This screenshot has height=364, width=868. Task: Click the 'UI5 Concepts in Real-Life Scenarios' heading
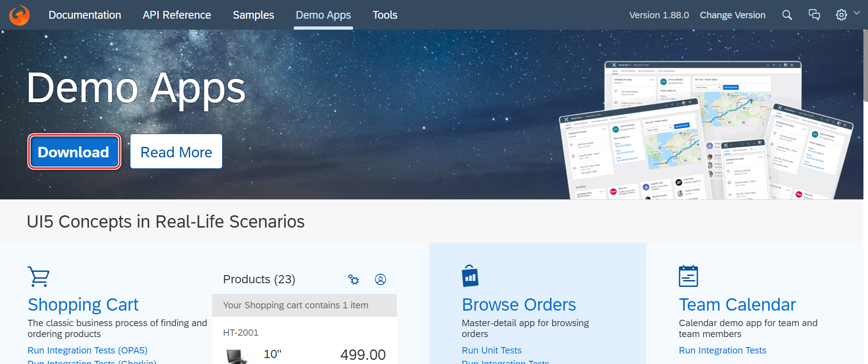[166, 221]
